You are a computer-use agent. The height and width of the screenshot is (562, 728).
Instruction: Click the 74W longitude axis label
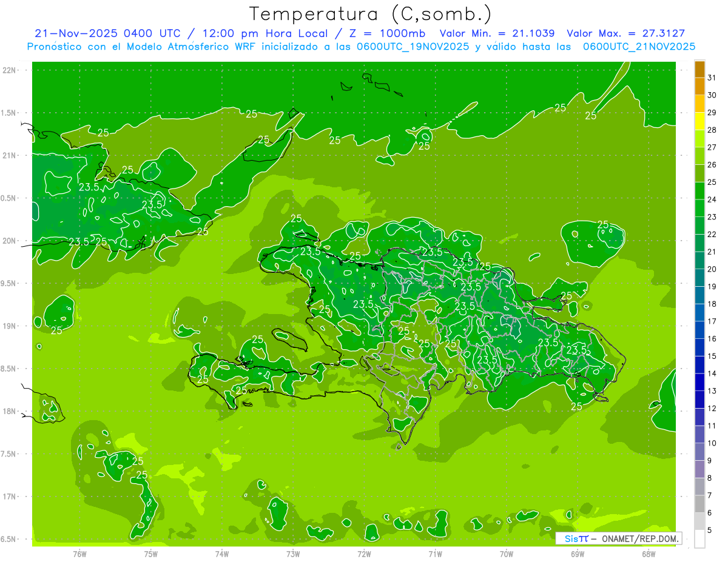(222, 554)
